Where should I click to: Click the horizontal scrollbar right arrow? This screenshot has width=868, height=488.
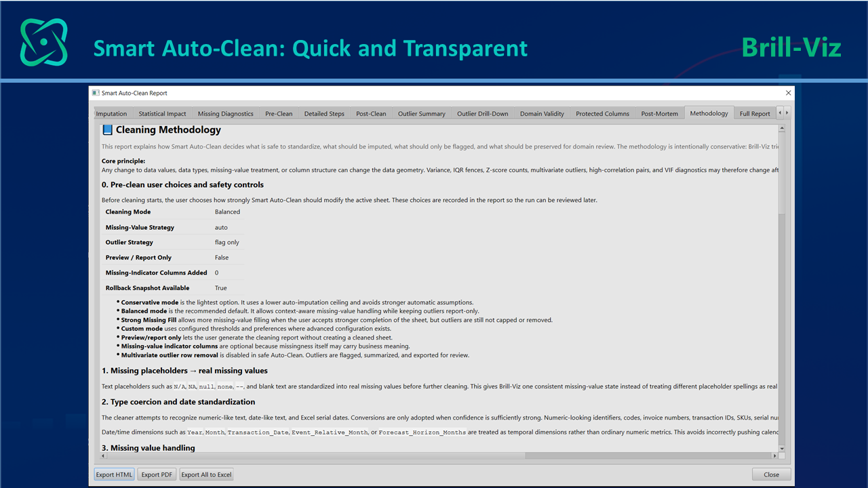coord(773,456)
